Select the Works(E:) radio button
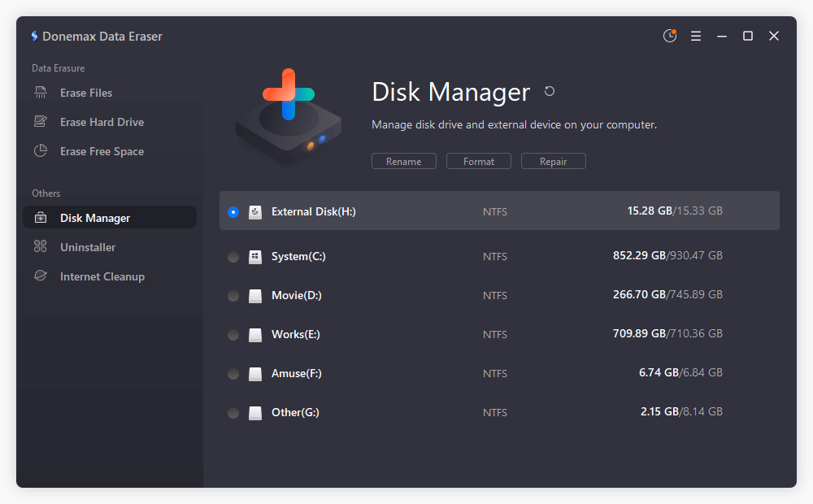The height and width of the screenshot is (504, 813). (x=233, y=335)
